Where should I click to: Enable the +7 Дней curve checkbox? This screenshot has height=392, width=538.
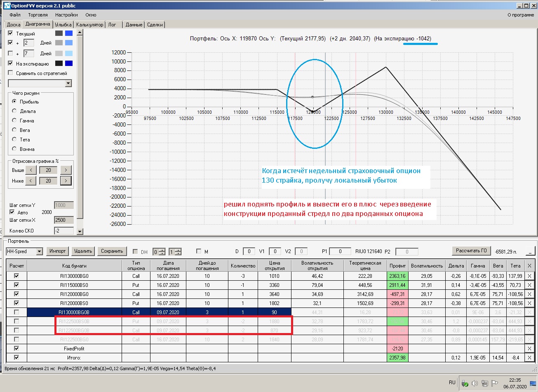click(x=11, y=54)
